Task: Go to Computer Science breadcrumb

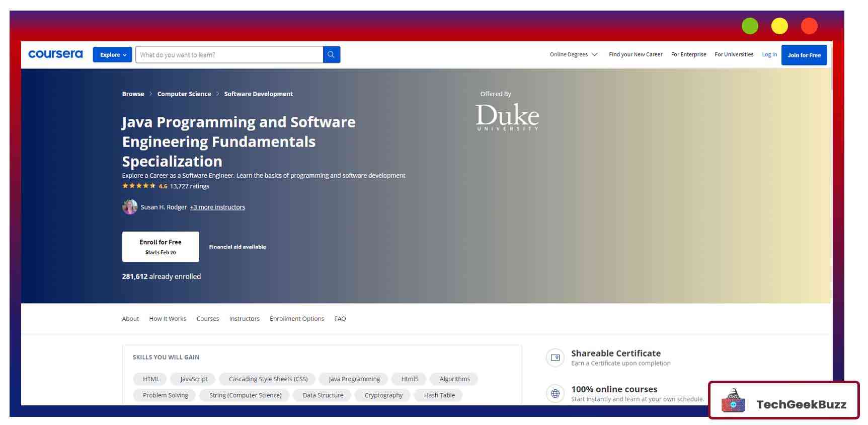Action: coord(184,94)
